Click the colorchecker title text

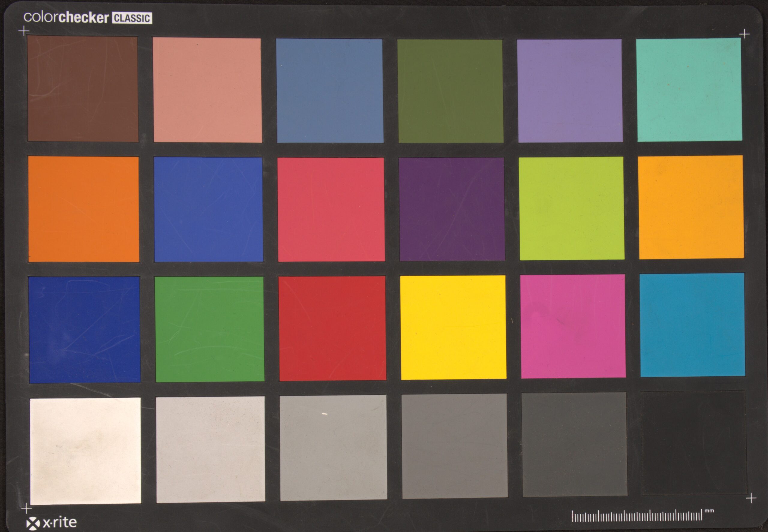[66, 17]
